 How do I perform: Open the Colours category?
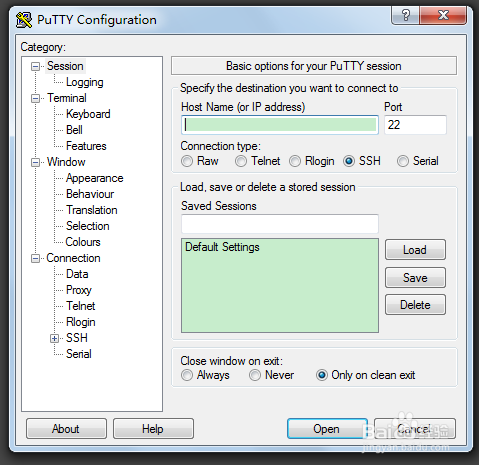click(x=83, y=242)
